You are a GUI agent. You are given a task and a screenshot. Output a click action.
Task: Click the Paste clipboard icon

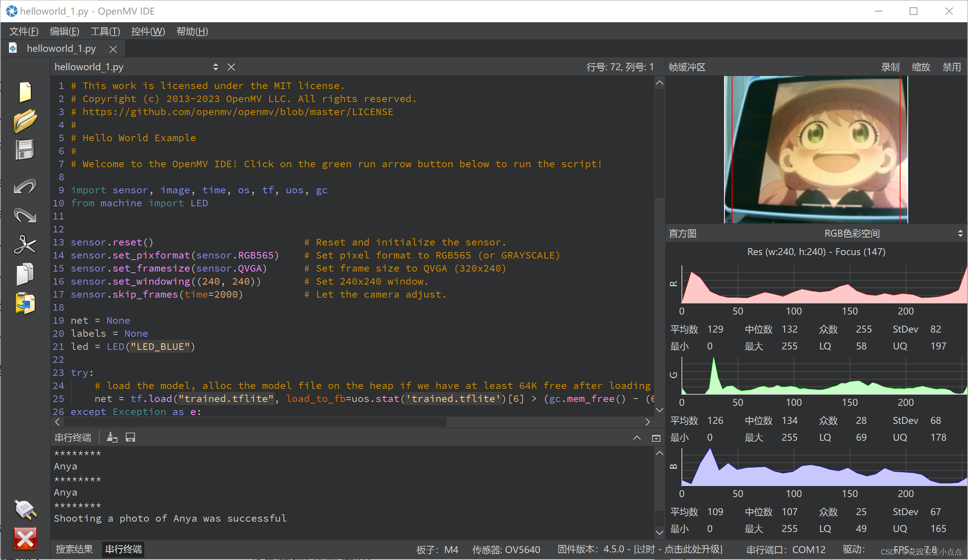click(25, 303)
